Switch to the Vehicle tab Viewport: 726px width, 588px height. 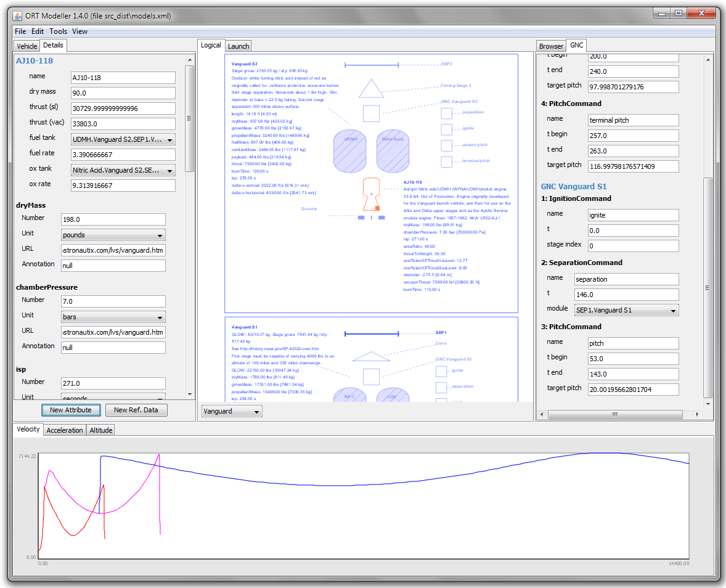(27, 46)
